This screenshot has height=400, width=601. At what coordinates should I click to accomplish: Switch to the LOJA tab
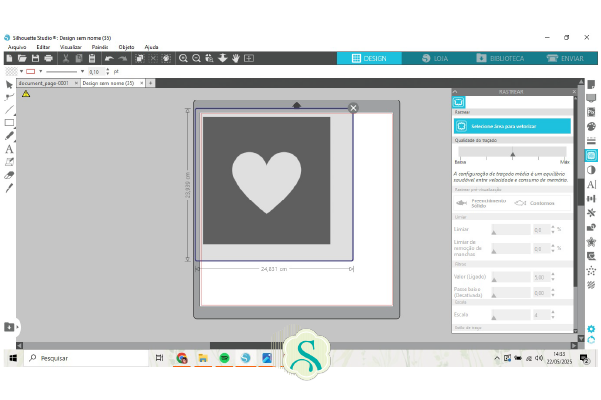tap(435, 58)
